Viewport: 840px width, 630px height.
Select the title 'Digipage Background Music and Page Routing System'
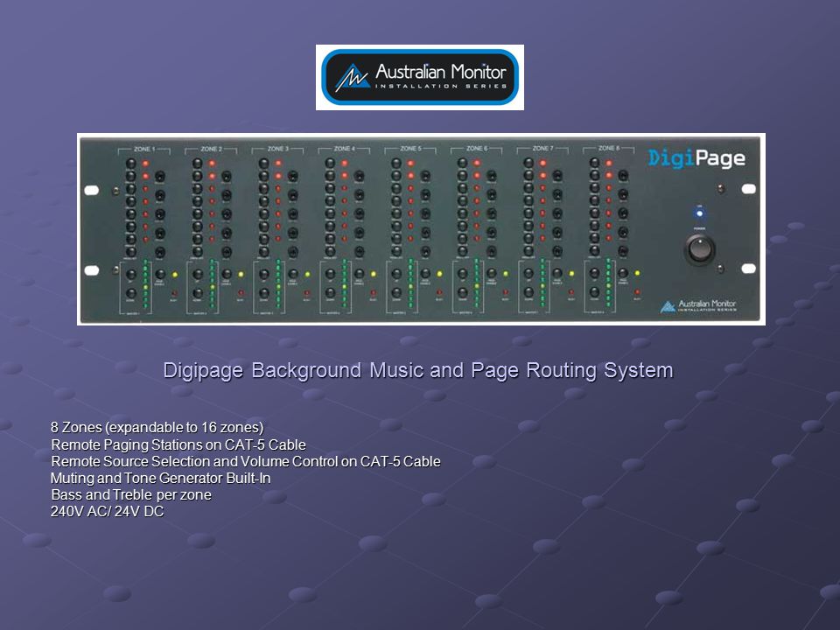(418, 370)
